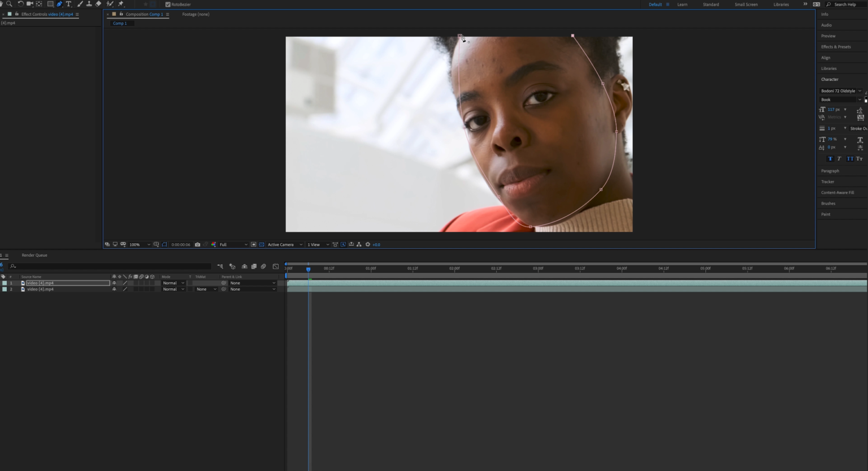Switch to the Footage (none) tab

point(196,14)
